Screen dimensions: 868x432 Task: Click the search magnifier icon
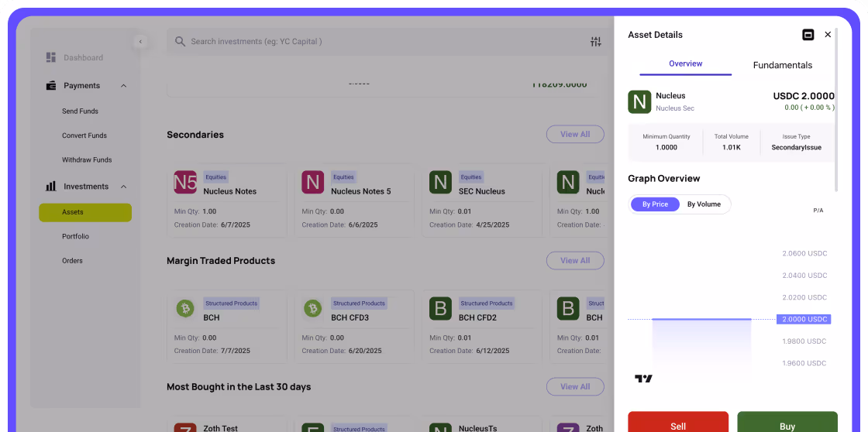[180, 42]
